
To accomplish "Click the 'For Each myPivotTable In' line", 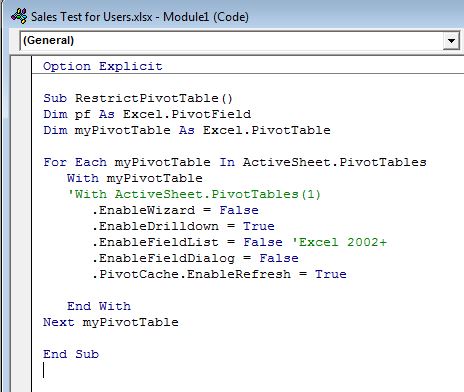I will coord(235,162).
